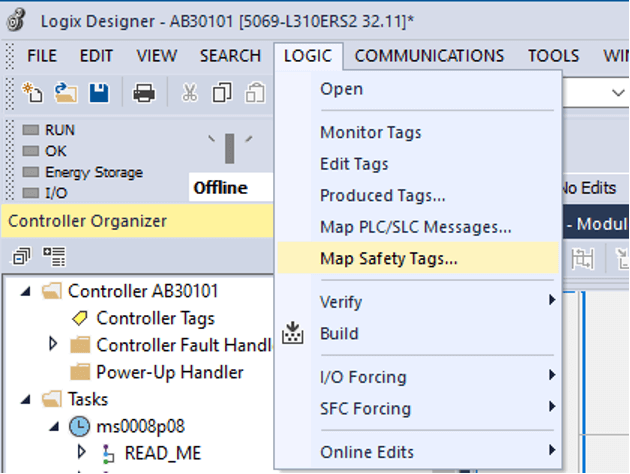Collapse the Controller AB30101 tree node
The image size is (630, 474).
pos(26,291)
